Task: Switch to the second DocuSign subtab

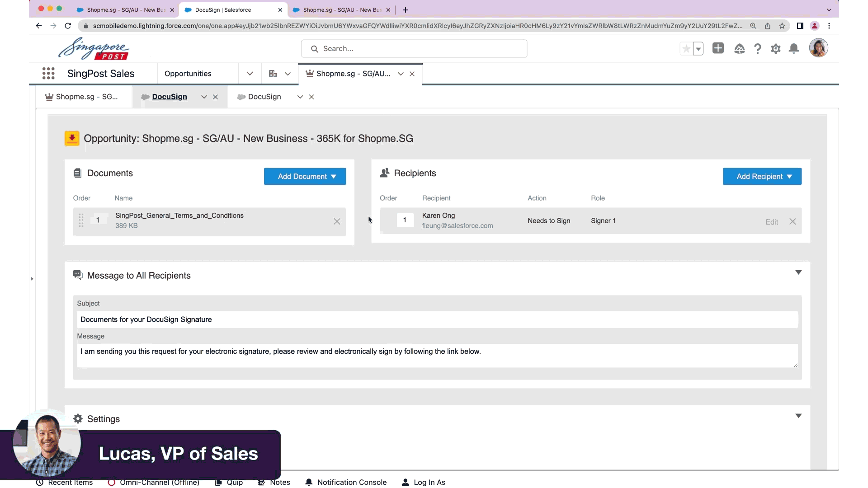Action: (x=264, y=97)
